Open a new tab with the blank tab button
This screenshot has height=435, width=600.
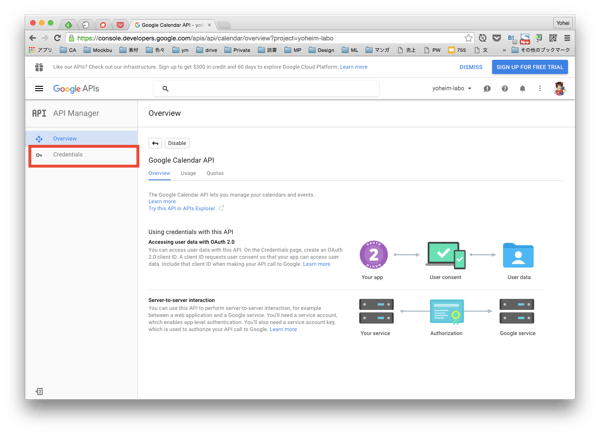coord(224,25)
